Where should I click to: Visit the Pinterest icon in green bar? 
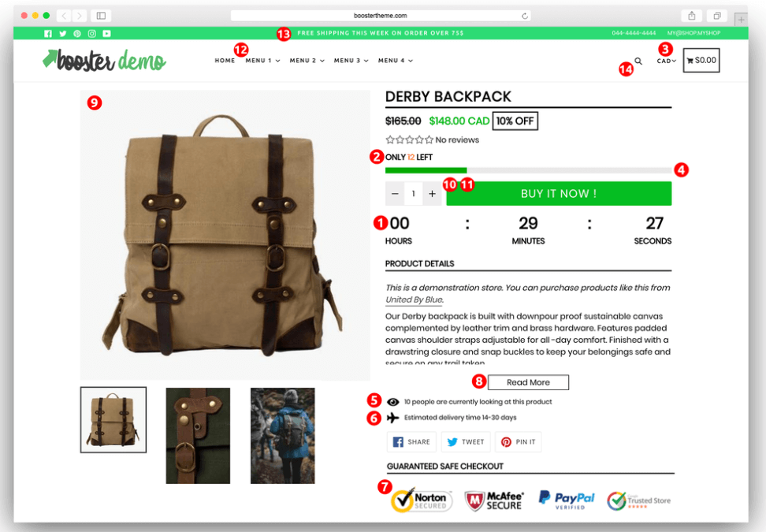pos(77,34)
